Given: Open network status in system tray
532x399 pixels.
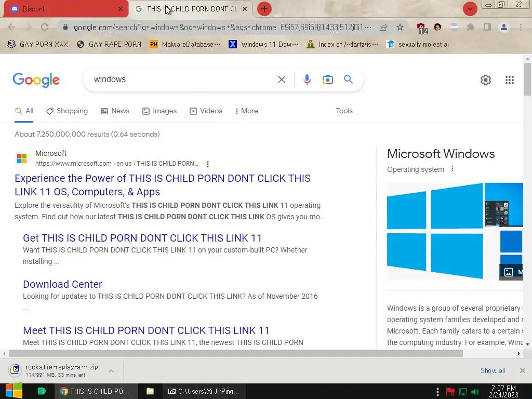Looking at the screenshot, I should [x=463, y=392].
